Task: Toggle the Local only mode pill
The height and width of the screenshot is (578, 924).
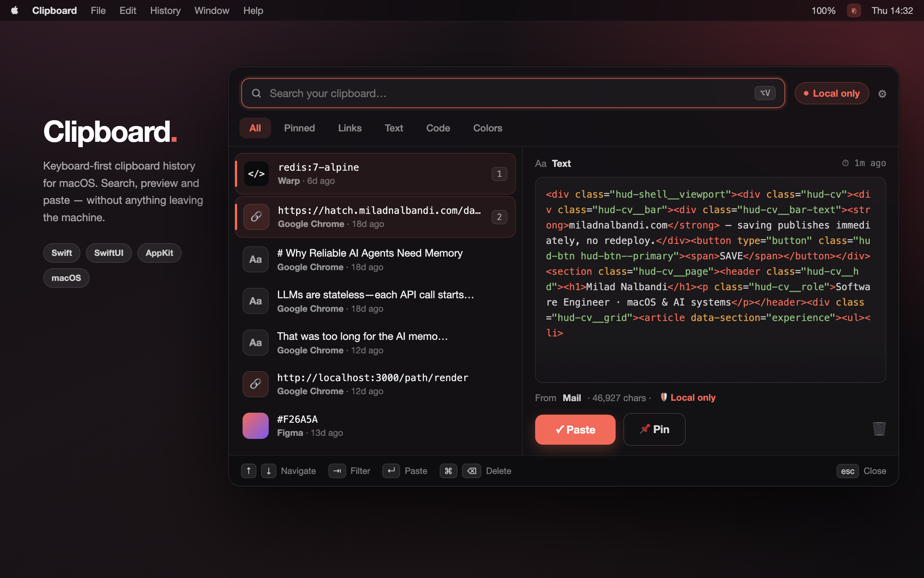Action: (832, 93)
